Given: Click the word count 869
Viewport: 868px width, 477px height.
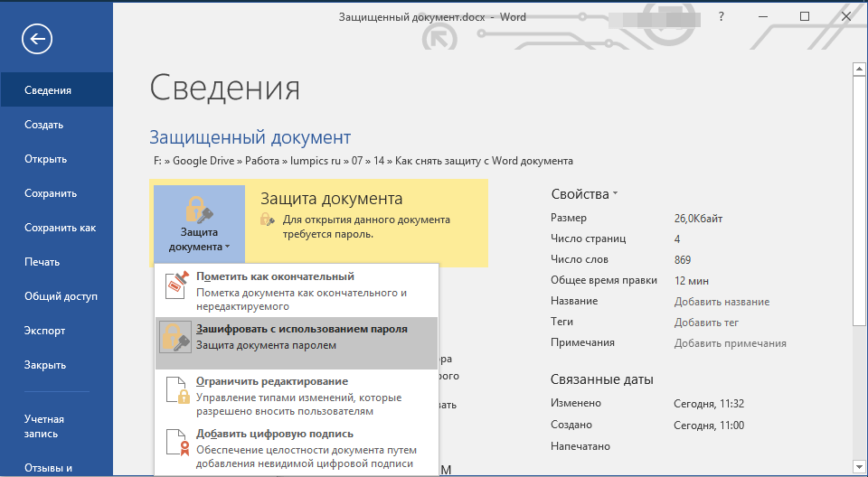Looking at the screenshot, I should pyautogui.click(x=683, y=259).
